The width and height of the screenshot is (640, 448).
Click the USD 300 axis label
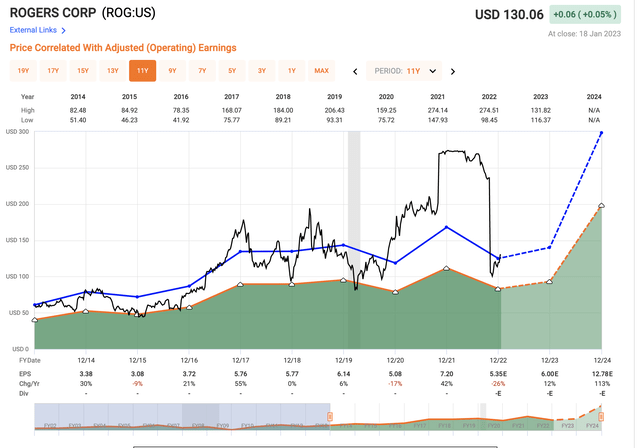pyautogui.click(x=17, y=132)
